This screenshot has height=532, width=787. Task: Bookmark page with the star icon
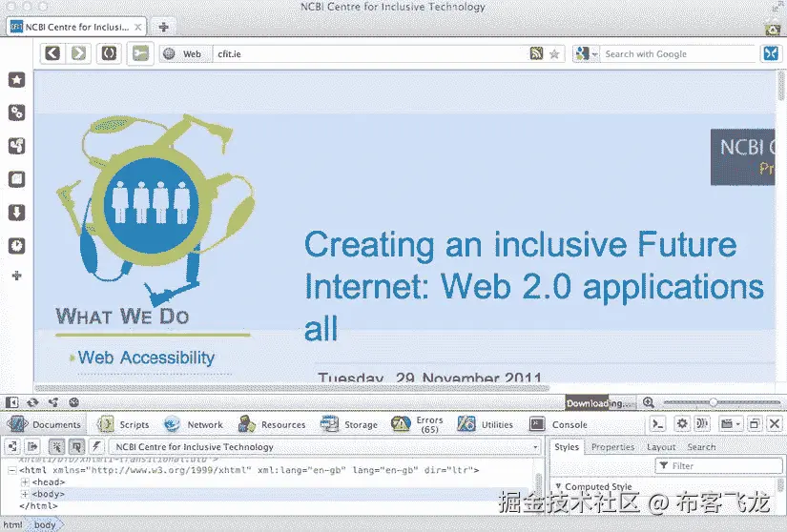(554, 53)
